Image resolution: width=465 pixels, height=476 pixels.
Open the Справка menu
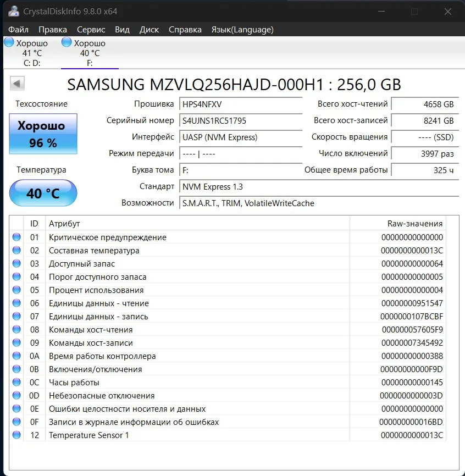pos(185,30)
